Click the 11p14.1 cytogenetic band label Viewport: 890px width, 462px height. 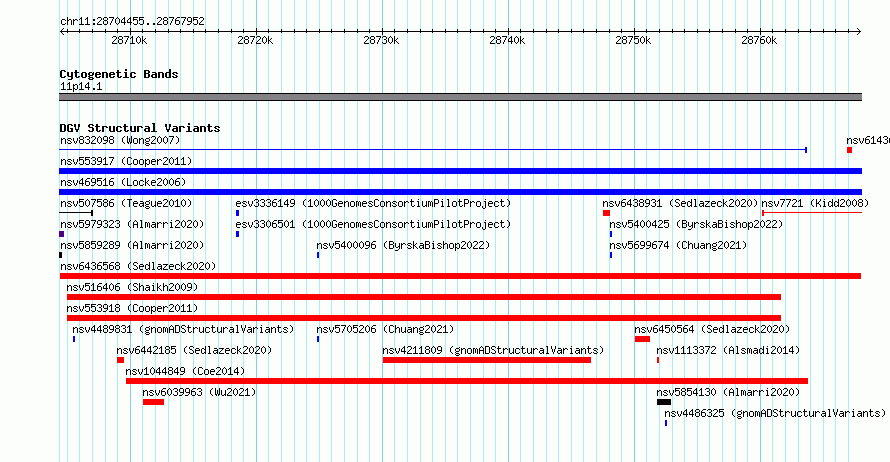click(81, 86)
